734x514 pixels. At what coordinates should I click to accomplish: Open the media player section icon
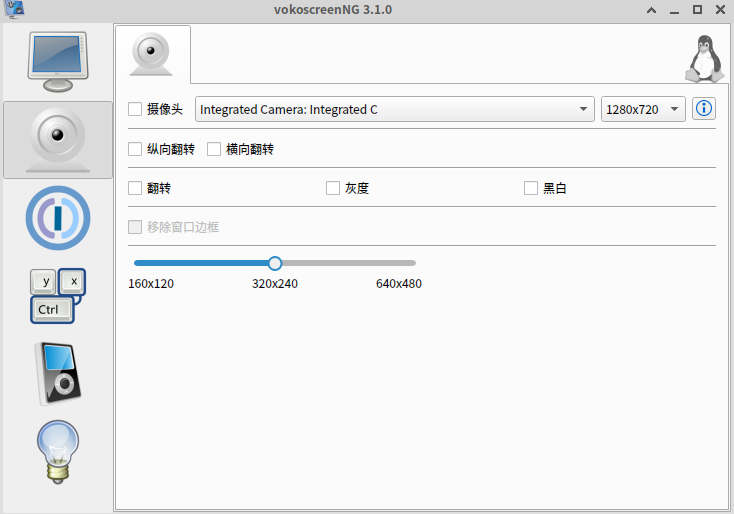point(58,374)
